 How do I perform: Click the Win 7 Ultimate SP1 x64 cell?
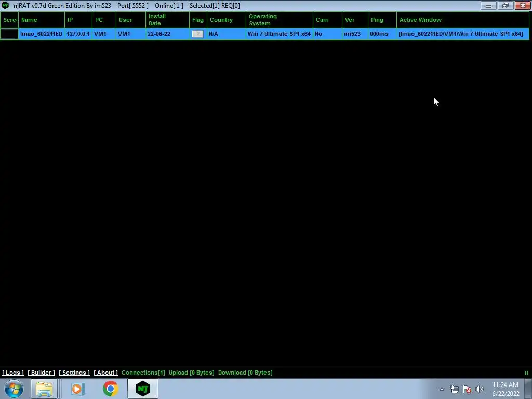(279, 34)
